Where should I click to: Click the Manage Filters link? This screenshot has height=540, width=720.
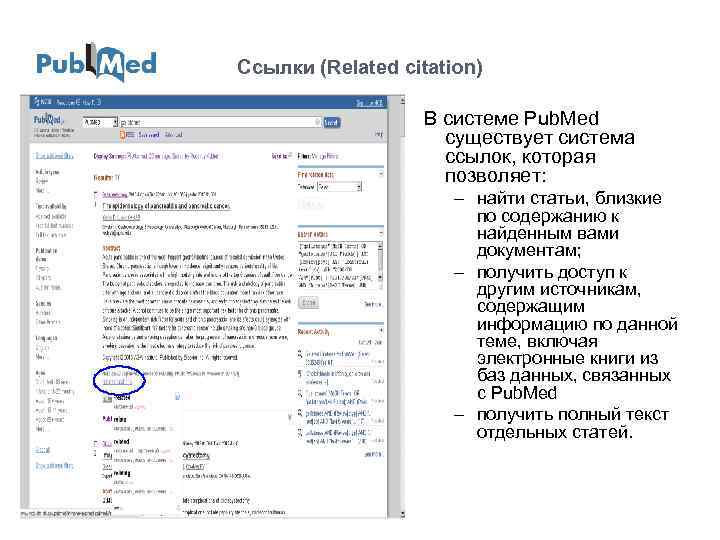(324, 156)
